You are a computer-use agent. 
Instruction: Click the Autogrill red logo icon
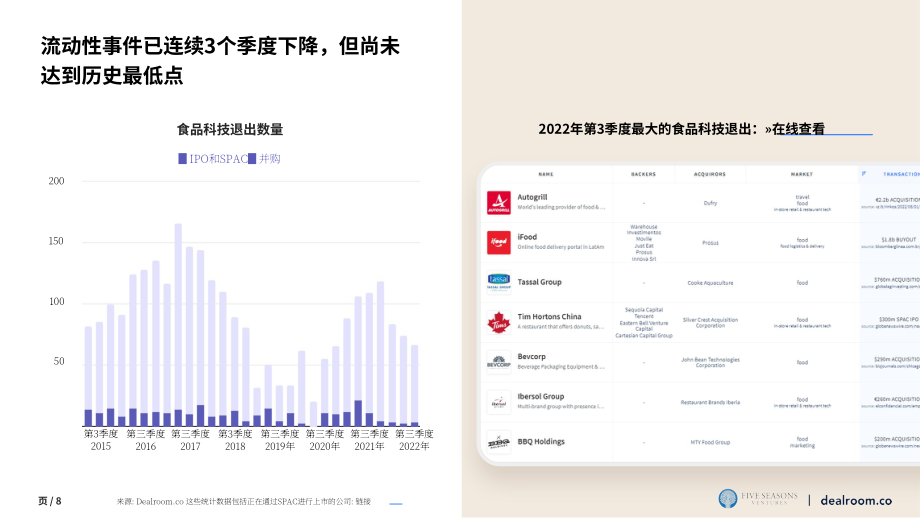pos(498,203)
